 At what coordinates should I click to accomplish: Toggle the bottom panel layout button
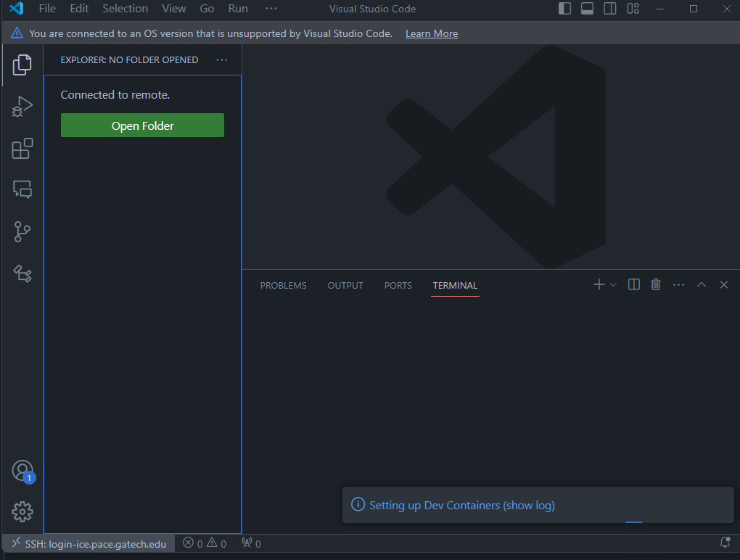click(x=588, y=9)
